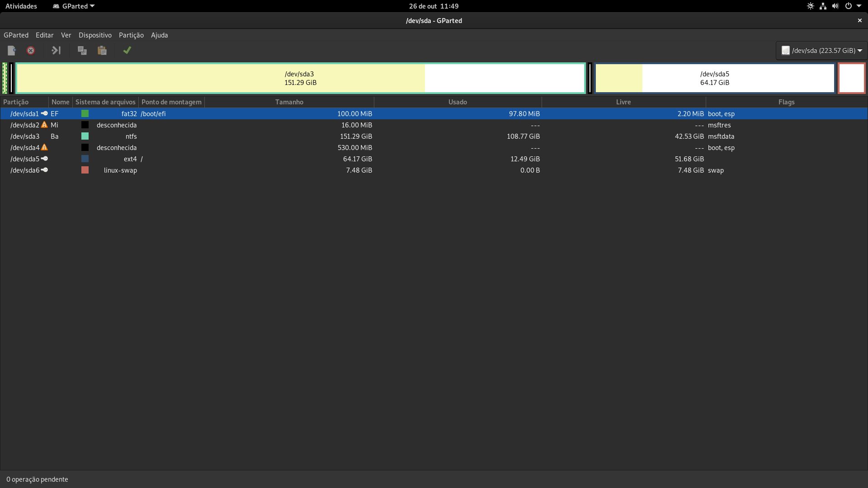868x488 pixels.
Task: Click the volume icon in system tray
Action: click(835, 6)
